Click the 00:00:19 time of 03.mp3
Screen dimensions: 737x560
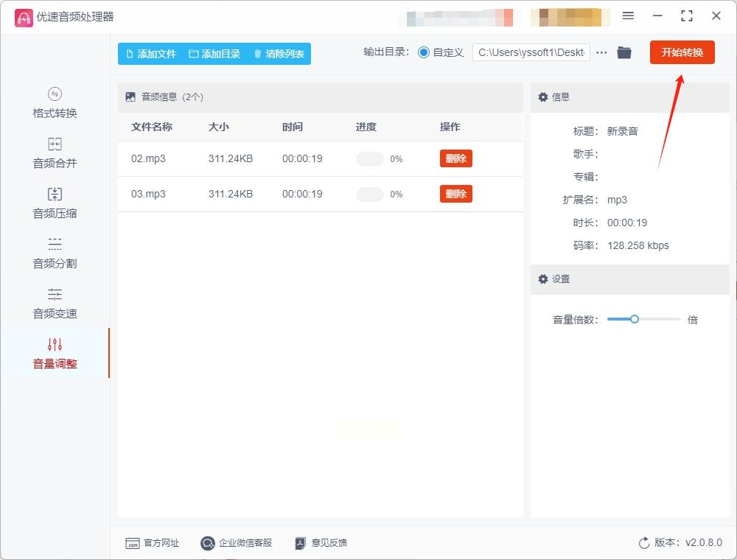tap(302, 194)
